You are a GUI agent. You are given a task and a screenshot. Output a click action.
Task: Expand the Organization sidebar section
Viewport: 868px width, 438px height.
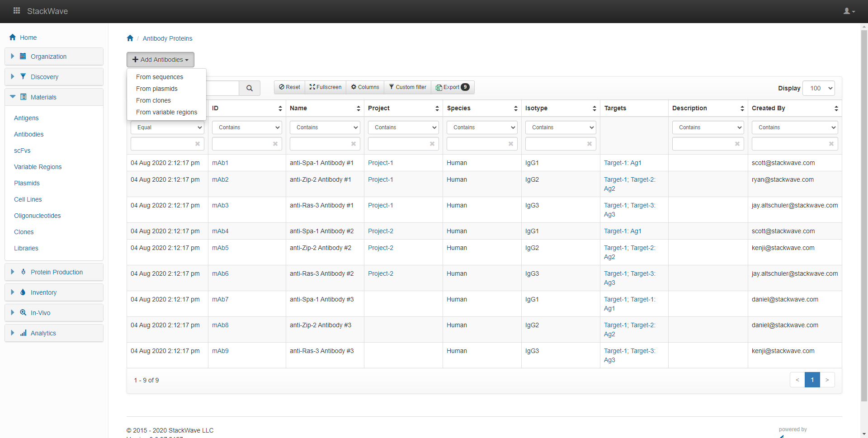click(x=48, y=57)
